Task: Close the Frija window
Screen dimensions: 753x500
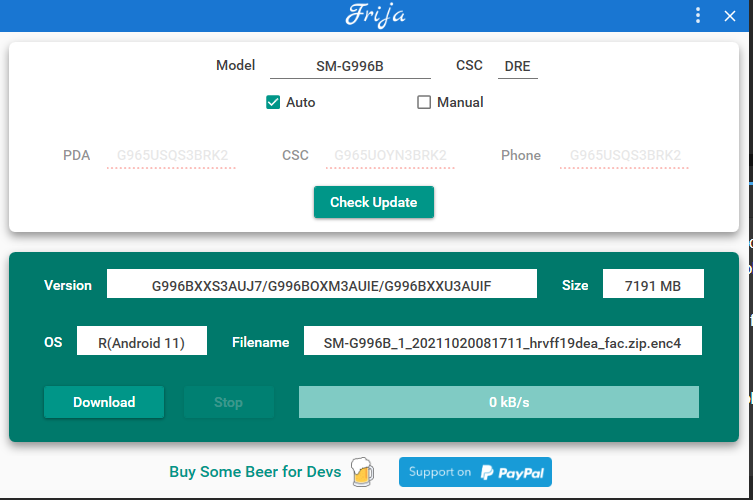Action: point(729,16)
